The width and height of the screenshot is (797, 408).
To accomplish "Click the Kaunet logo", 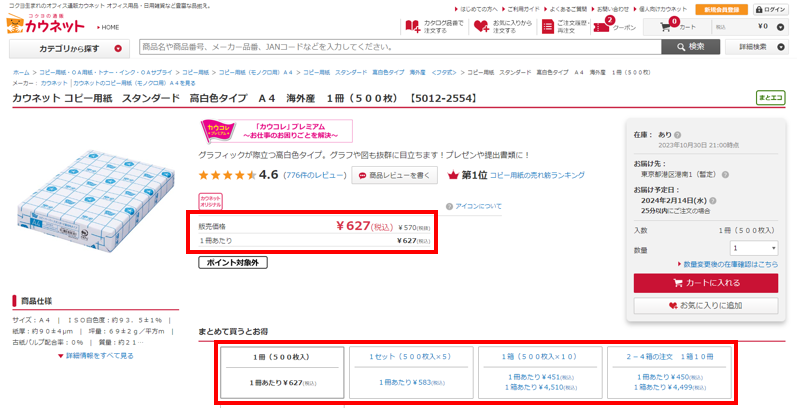I will point(45,23).
